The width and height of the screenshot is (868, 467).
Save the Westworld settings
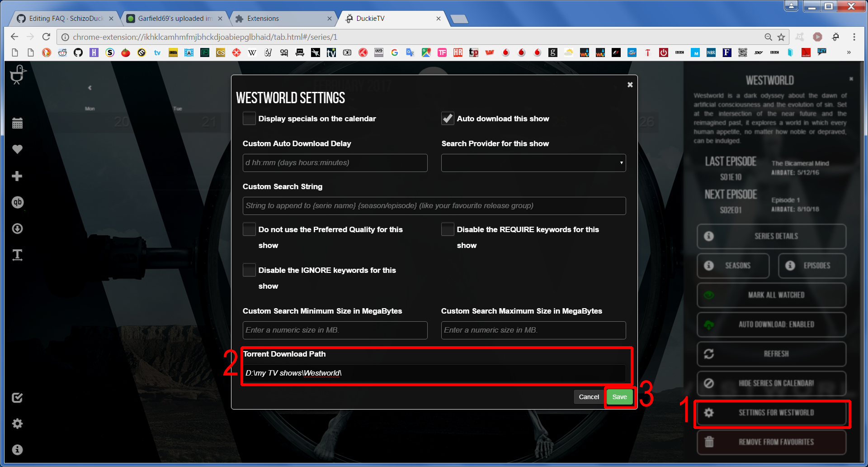point(619,397)
